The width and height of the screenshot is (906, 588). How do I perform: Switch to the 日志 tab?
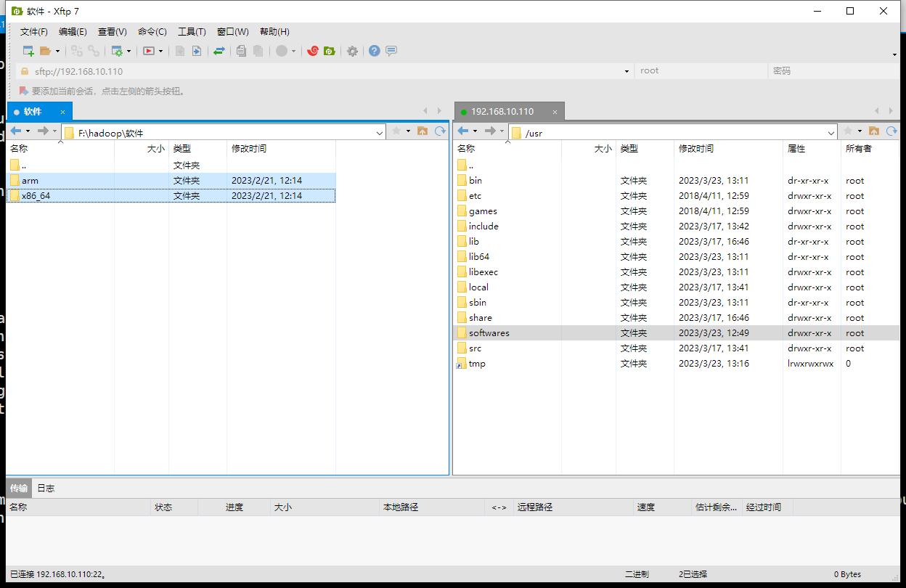click(46, 488)
